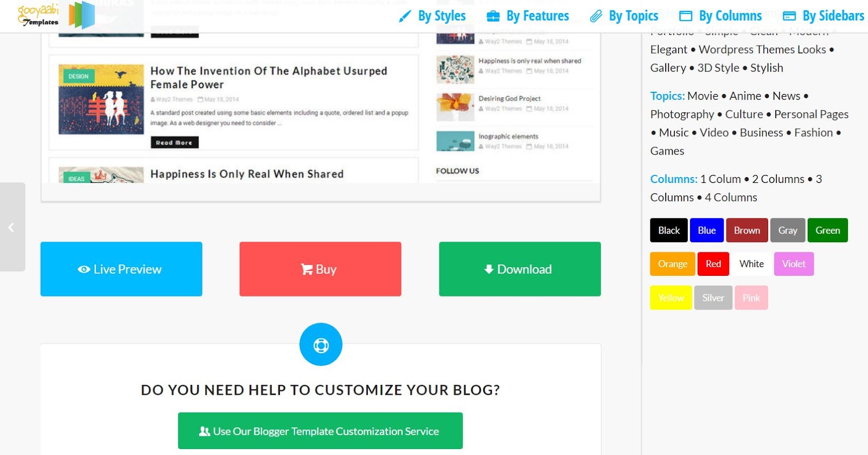Open the 2 Columns link
Viewport: 868px width, 455px height.
778,179
